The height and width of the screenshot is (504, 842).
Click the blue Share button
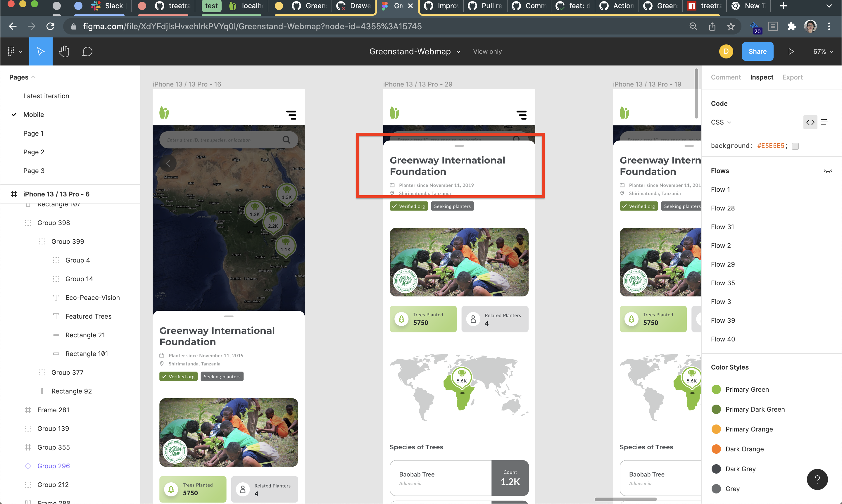[x=758, y=51]
